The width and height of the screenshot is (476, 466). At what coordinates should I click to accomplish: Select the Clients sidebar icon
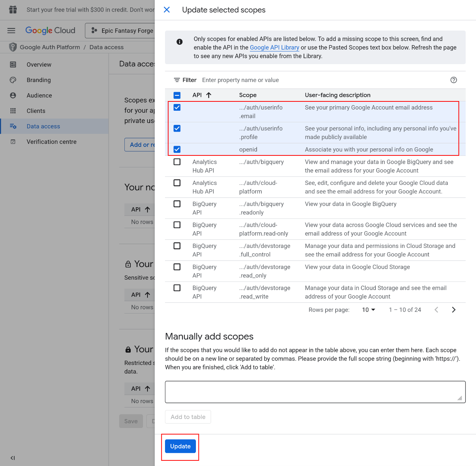coord(13,111)
